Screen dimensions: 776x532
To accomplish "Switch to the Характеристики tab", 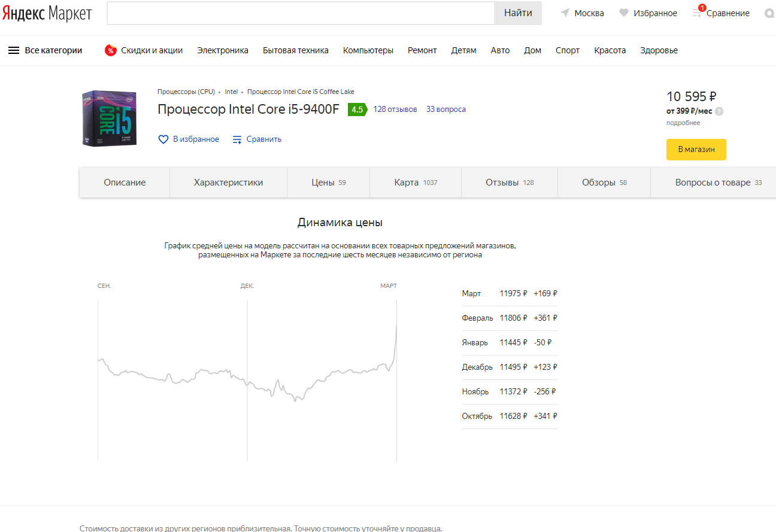I will 229,183.
